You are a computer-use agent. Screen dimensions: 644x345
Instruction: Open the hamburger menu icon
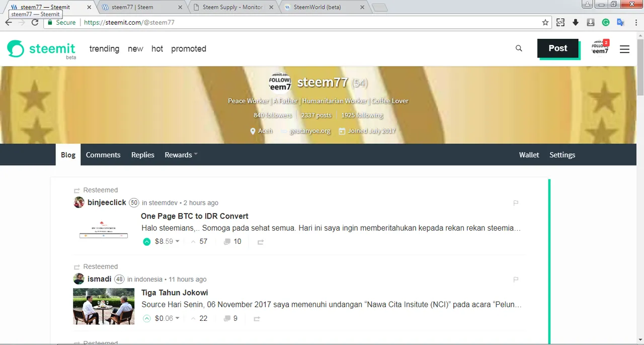pyautogui.click(x=624, y=49)
